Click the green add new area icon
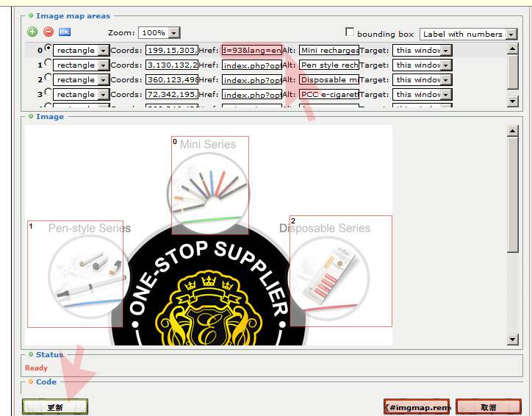This screenshot has height=416, width=532. click(x=32, y=32)
